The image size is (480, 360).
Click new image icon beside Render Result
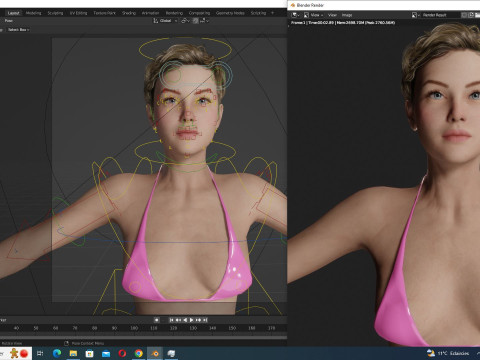pyautogui.click(x=471, y=15)
